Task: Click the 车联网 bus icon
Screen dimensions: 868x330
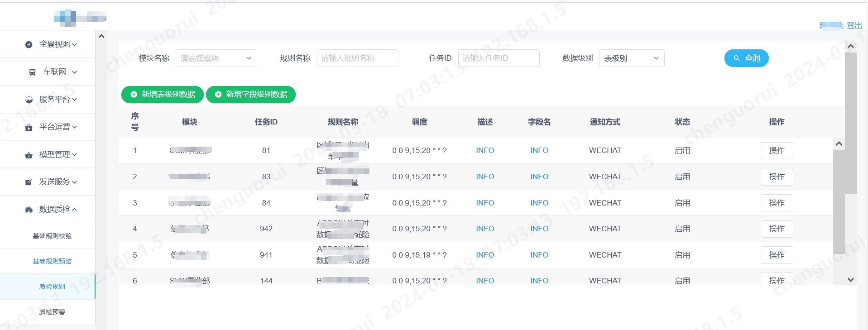Action: click(x=32, y=72)
